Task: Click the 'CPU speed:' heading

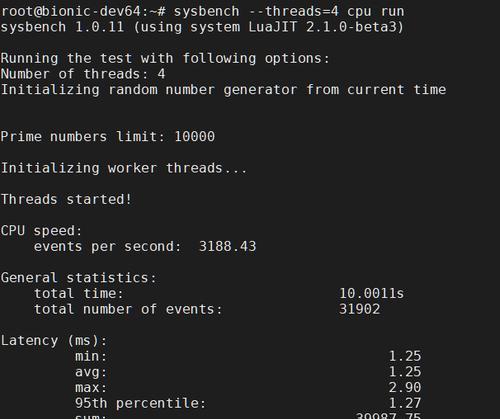Action: (x=41, y=231)
